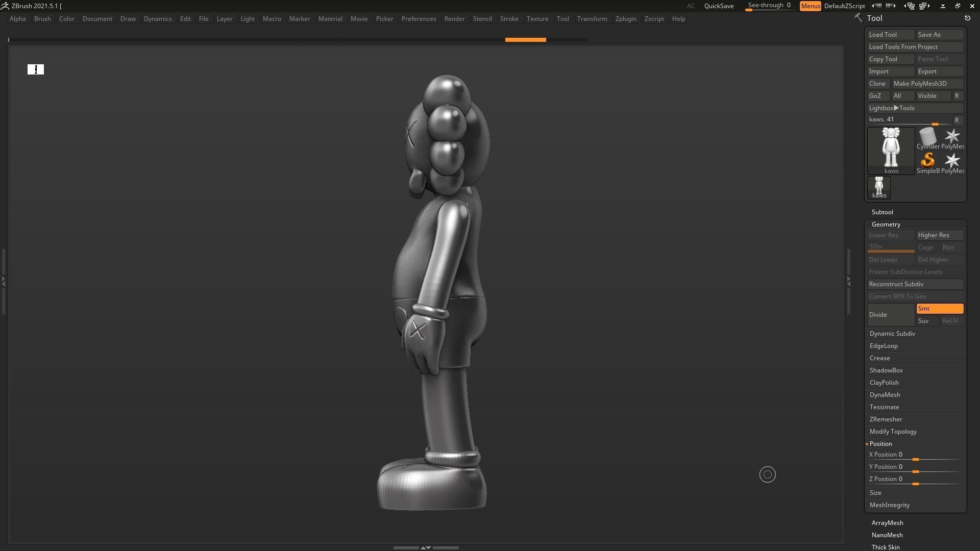Click the QuickSave button
Viewport: 980px width, 551px height.
tap(719, 6)
